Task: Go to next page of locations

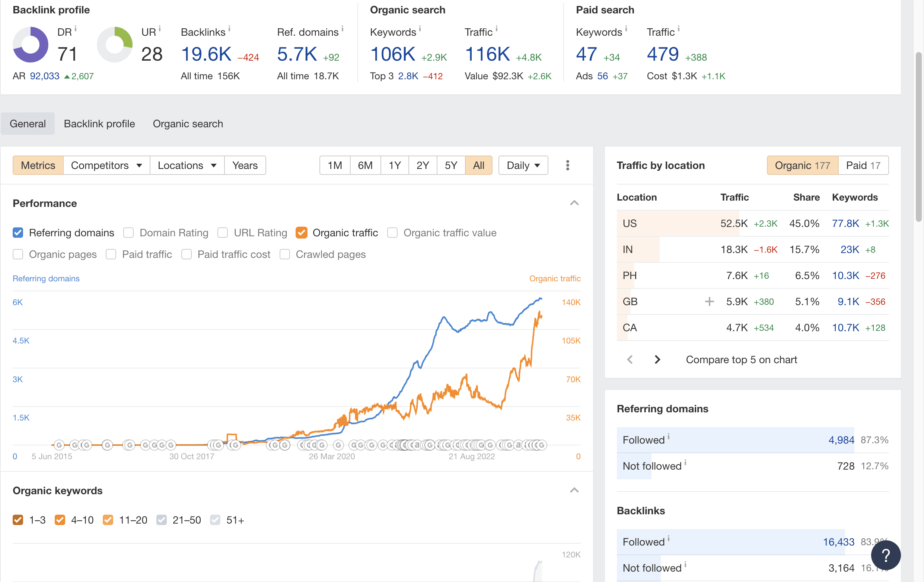Action: 657,359
